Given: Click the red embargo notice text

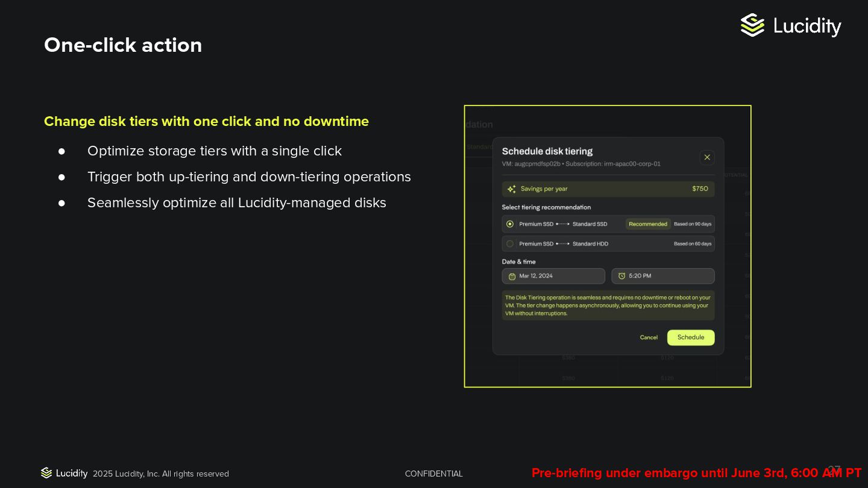Looking at the screenshot, I should point(697,473).
